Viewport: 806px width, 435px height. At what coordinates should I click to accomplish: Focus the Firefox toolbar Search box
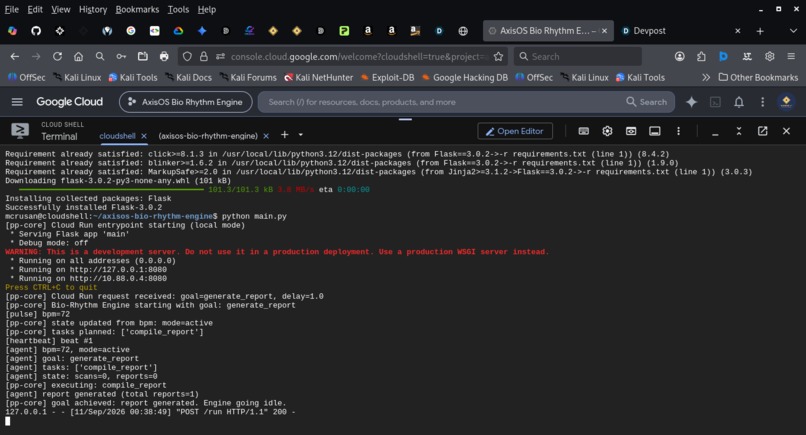pyautogui.click(x=578, y=57)
